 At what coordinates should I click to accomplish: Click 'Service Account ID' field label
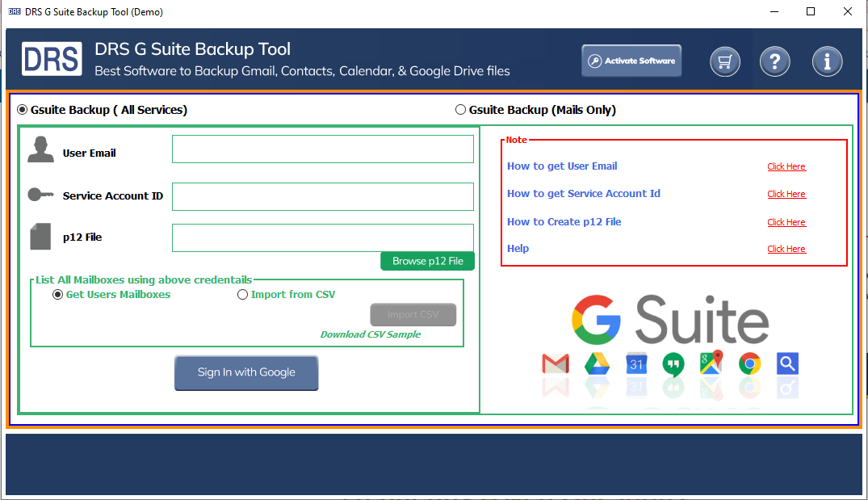113,196
